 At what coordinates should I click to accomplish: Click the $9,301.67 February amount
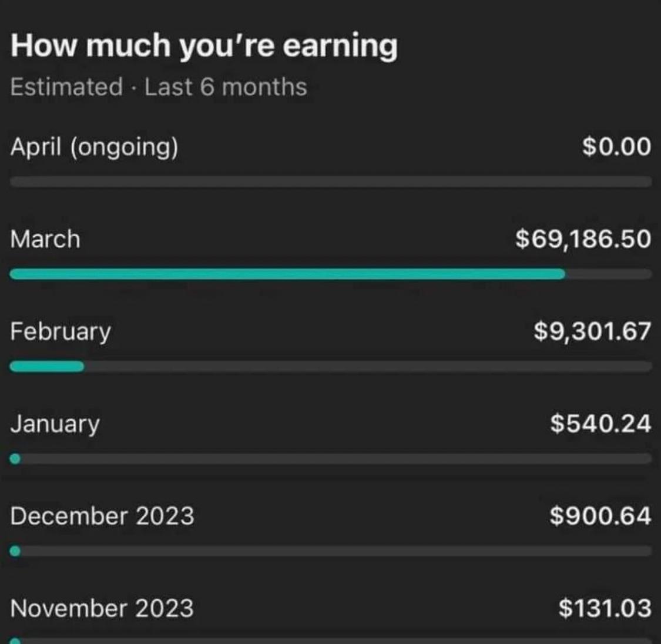coord(592,331)
